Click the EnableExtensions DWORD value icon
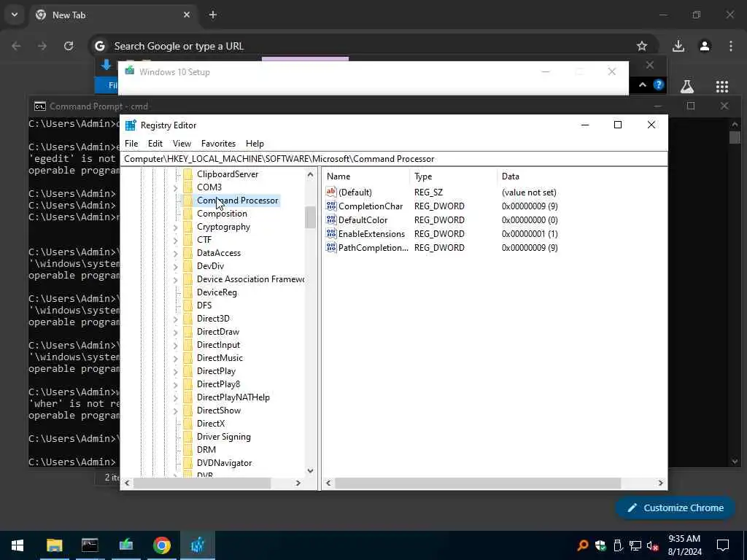 coord(331,233)
